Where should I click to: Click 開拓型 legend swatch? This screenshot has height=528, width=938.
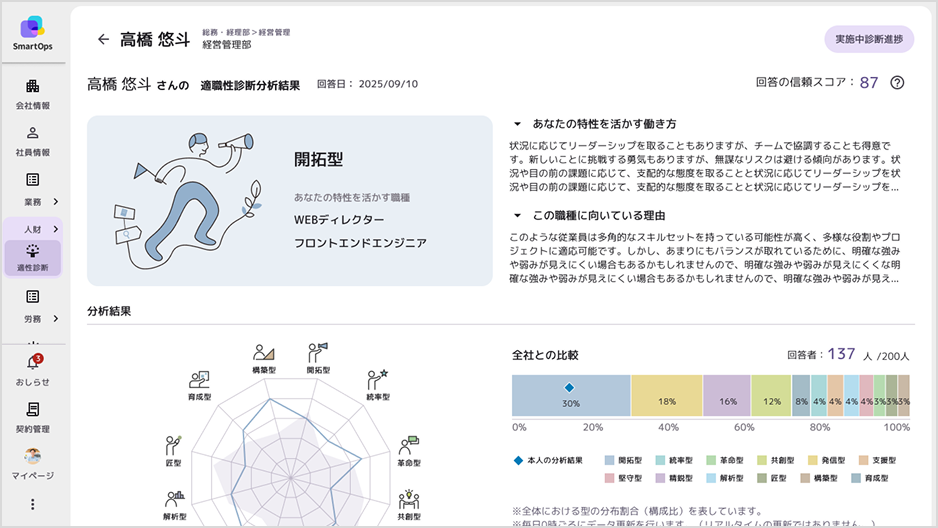click(609, 460)
